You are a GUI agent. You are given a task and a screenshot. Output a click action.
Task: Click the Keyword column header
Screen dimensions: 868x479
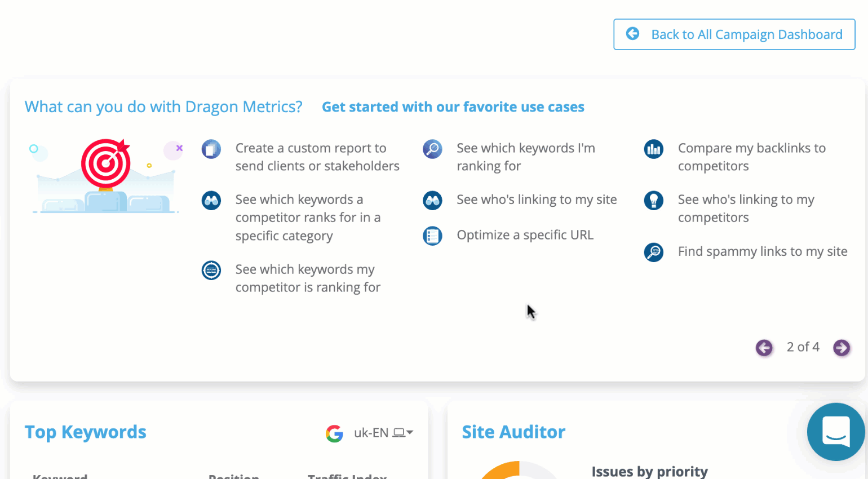coord(59,476)
